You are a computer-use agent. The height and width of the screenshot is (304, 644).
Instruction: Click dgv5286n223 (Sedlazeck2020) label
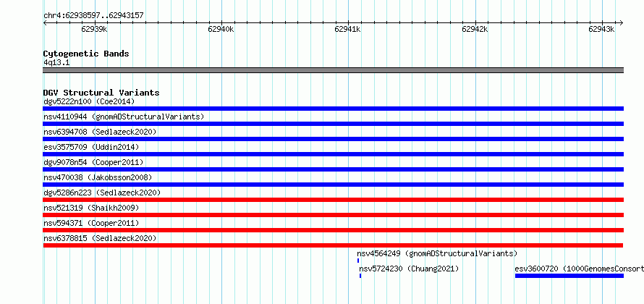pos(102,193)
